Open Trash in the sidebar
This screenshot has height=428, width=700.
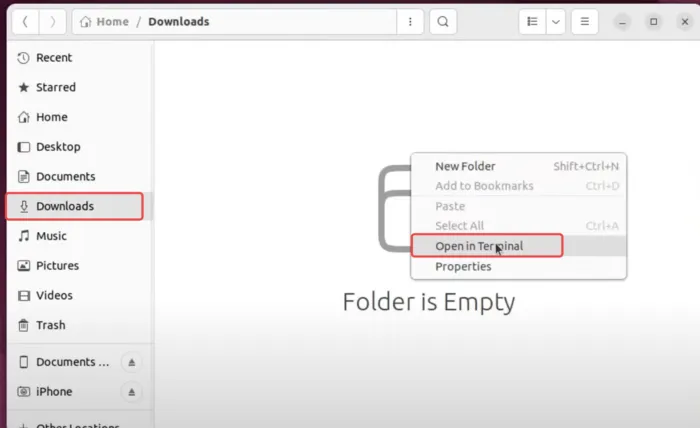tap(79, 325)
